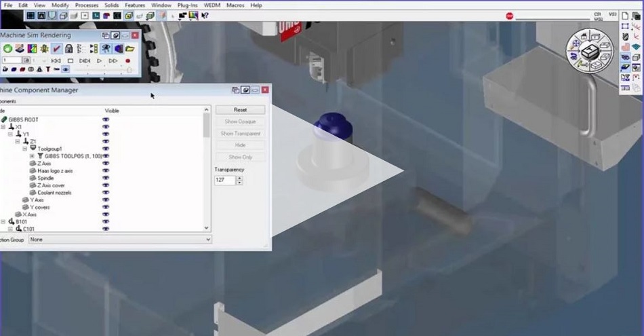Click the red stop sign icon
This screenshot has height=336, width=644.
[x=509, y=16]
